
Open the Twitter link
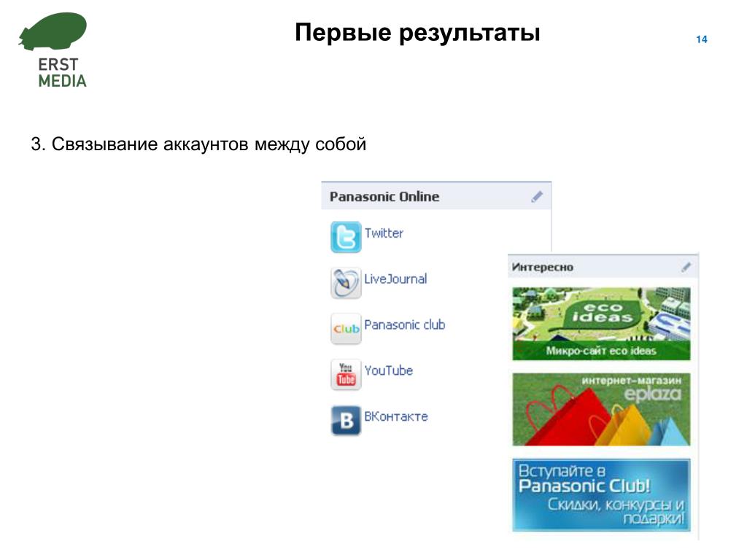[384, 233]
